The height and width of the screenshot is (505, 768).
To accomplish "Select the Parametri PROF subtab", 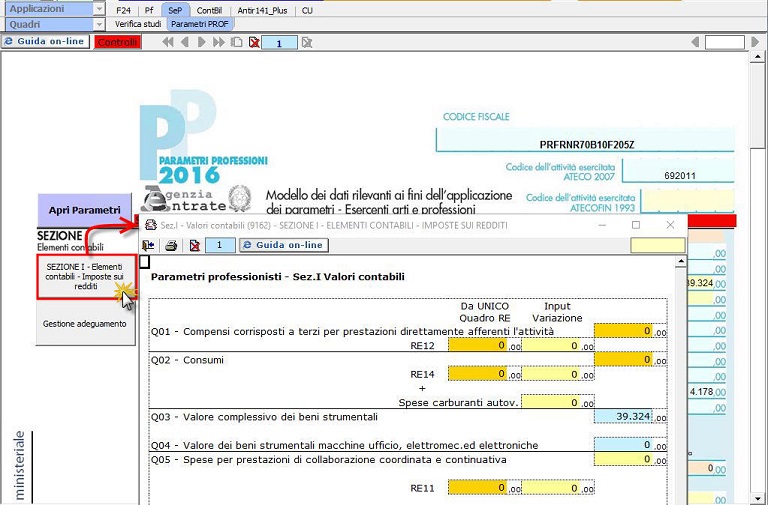I will pos(200,24).
